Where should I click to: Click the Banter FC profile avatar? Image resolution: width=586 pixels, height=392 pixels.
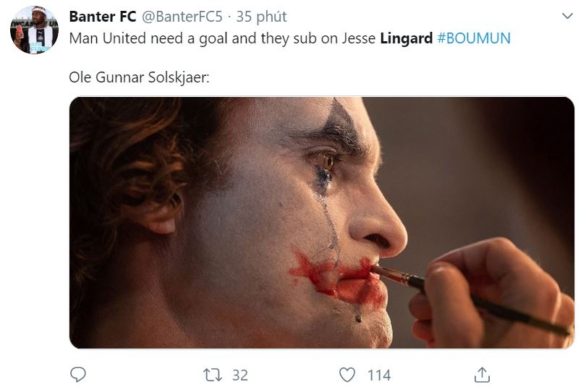point(34,30)
